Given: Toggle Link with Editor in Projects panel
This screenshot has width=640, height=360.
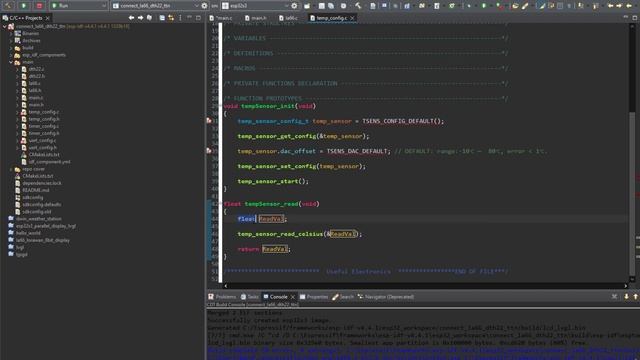Looking at the screenshot, I should (171, 18).
